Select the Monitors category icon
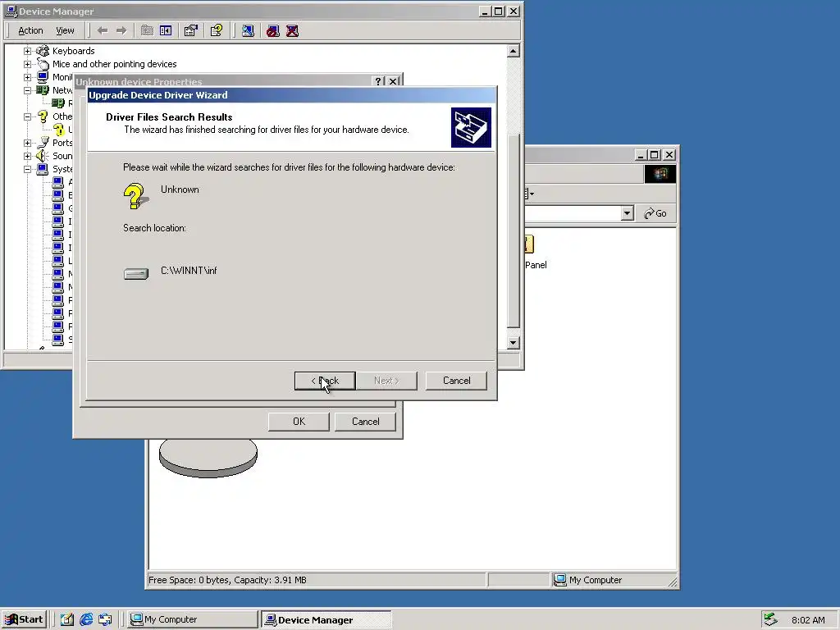 pyautogui.click(x=43, y=77)
